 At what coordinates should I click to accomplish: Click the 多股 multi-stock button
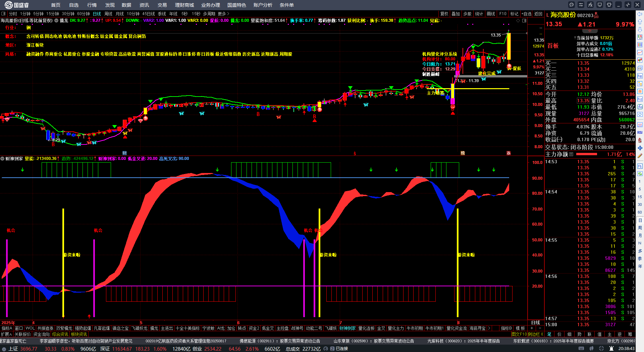click(x=467, y=14)
